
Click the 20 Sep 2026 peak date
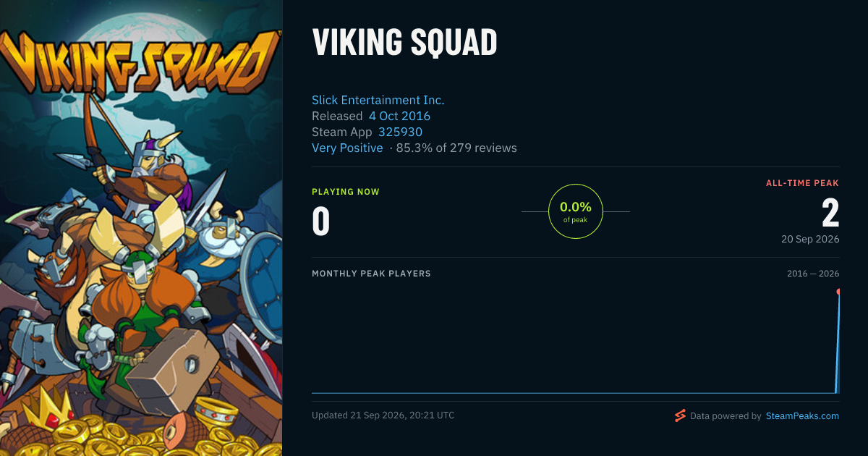click(810, 240)
